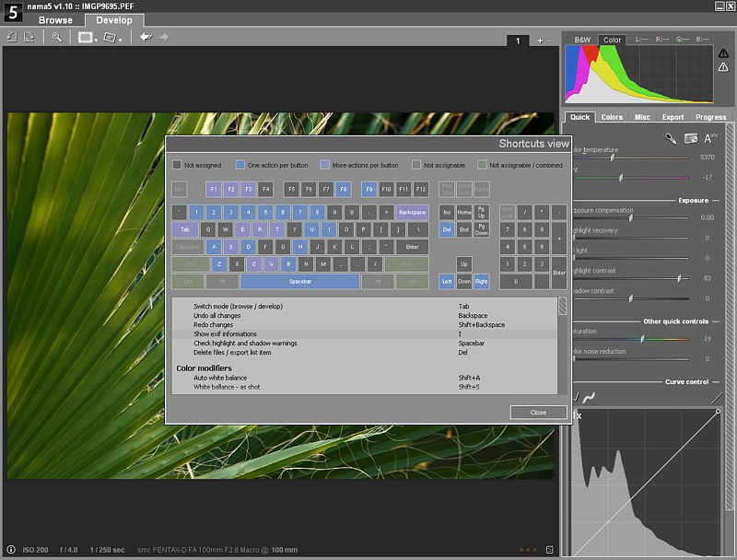Expand the crop options dropdown arrow
The width and height of the screenshot is (737, 560).
[121, 39]
